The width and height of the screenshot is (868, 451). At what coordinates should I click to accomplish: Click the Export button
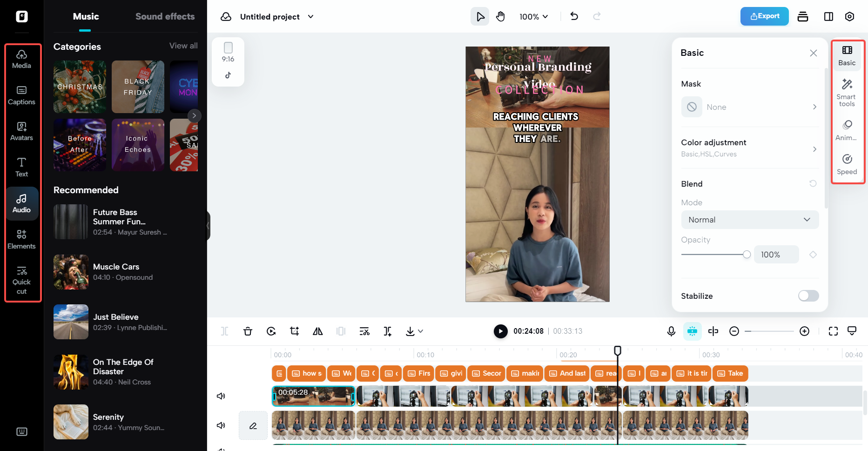(x=764, y=16)
